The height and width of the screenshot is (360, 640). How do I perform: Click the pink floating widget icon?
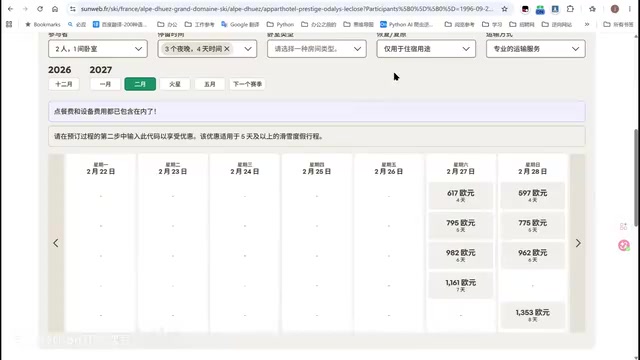623,245
